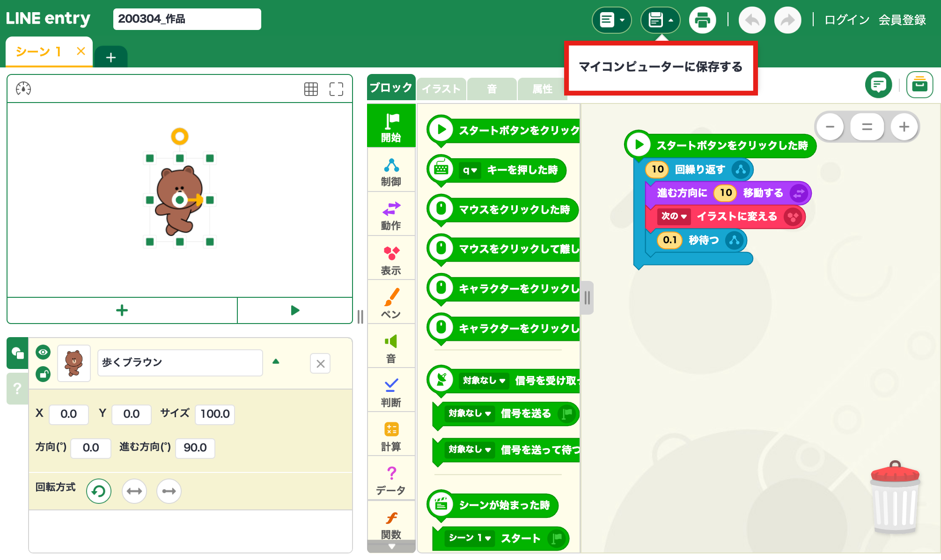
Task: Select left-right flip rotation mode
Action: 134,491
